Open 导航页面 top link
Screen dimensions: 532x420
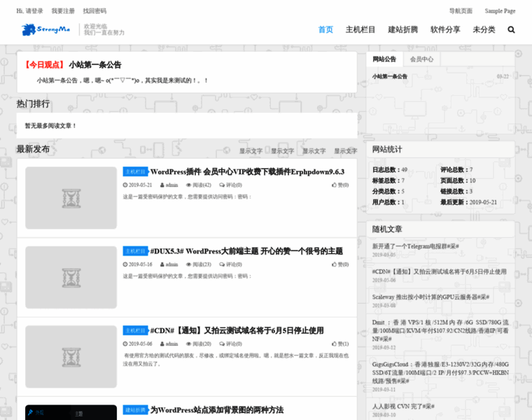[461, 11]
